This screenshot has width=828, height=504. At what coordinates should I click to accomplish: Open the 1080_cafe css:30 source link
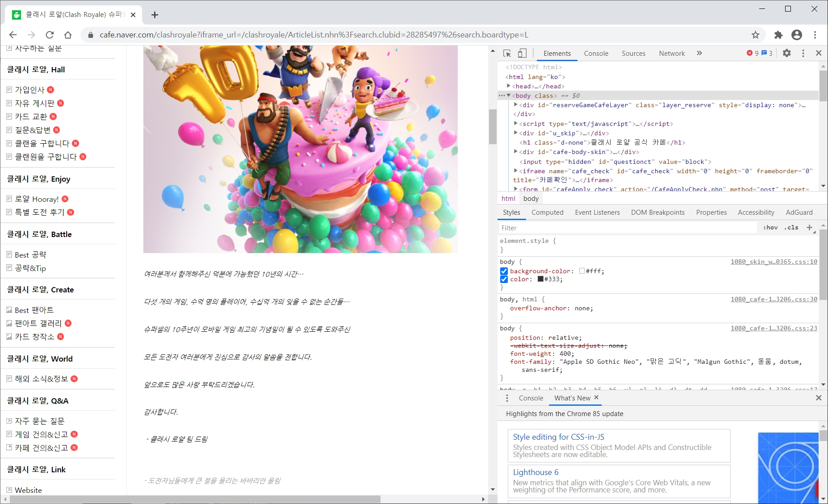(x=774, y=299)
